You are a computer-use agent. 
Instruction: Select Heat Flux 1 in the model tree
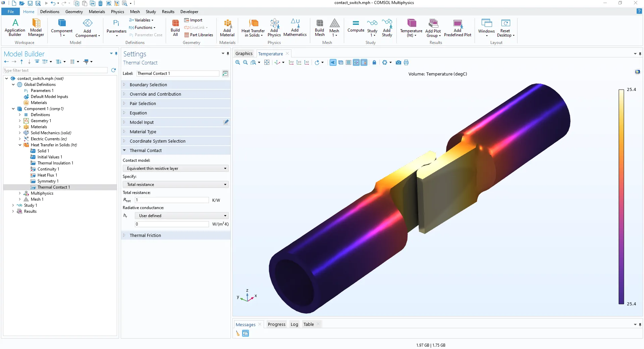pos(47,175)
